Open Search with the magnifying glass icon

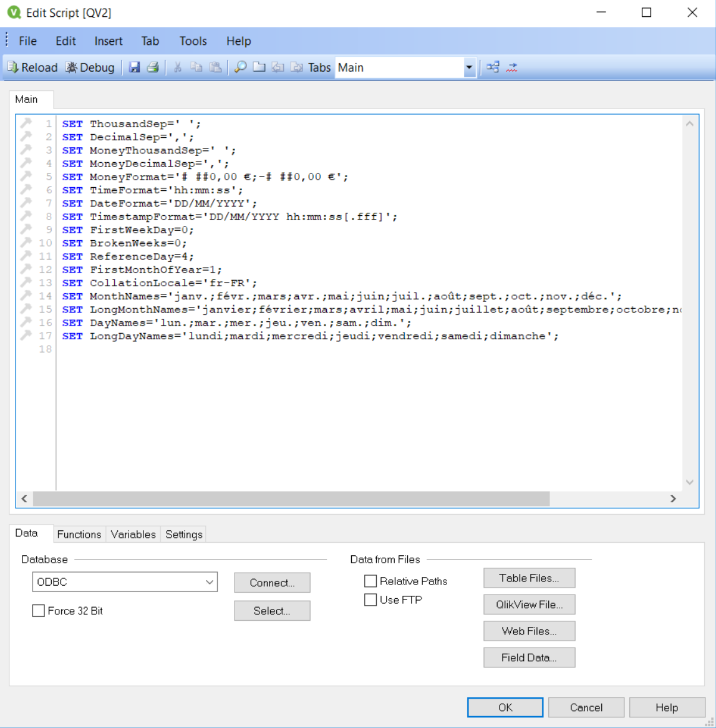click(x=241, y=68)
